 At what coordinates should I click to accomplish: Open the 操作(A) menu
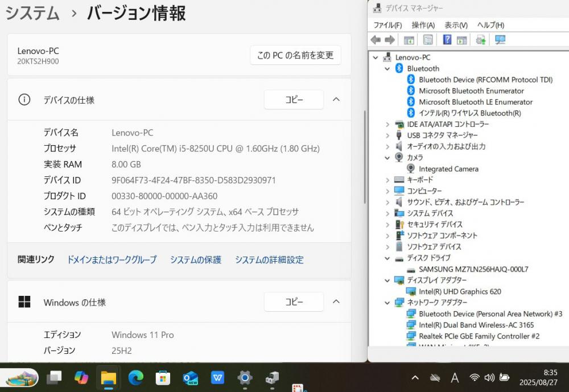pyautogui.click(x=423, y=25)
